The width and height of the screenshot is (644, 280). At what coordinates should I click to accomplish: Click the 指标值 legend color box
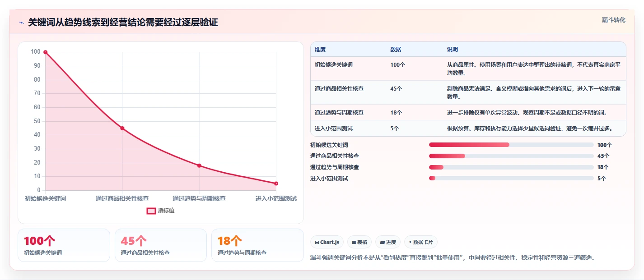pyautogui.click(x=151, y=211)
